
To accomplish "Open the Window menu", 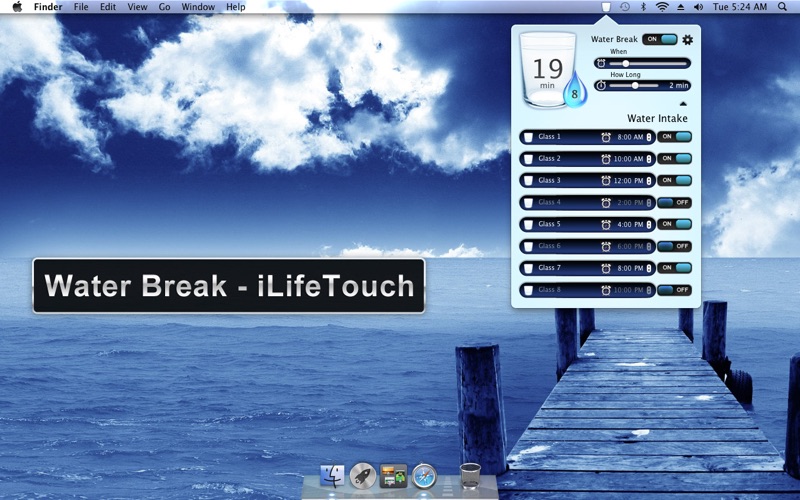I will click(198, 7).
